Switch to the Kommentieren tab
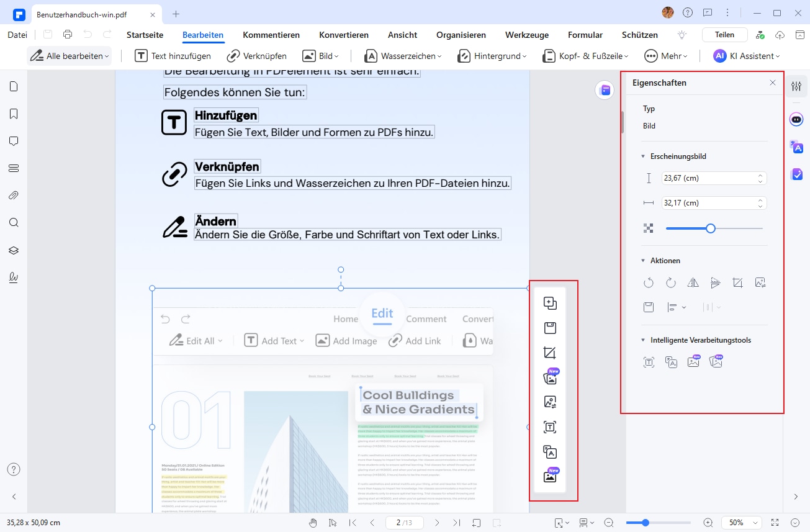Screen dimensions: 810x532 tap(271, 35)
